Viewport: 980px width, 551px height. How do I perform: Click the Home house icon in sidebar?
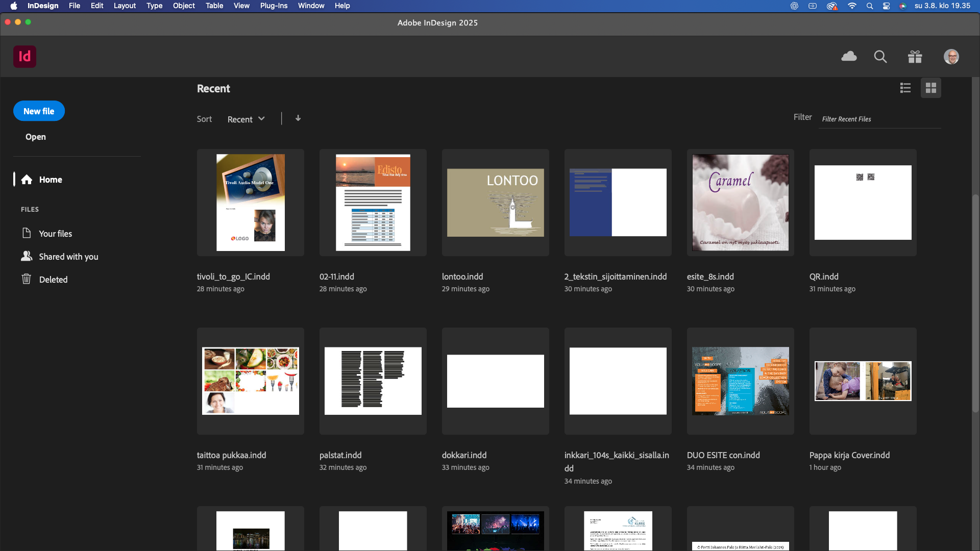[x=27, y=180]
